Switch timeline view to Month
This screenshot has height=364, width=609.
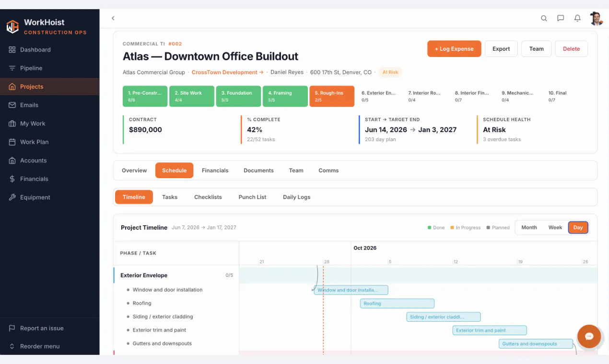(529, 227)
